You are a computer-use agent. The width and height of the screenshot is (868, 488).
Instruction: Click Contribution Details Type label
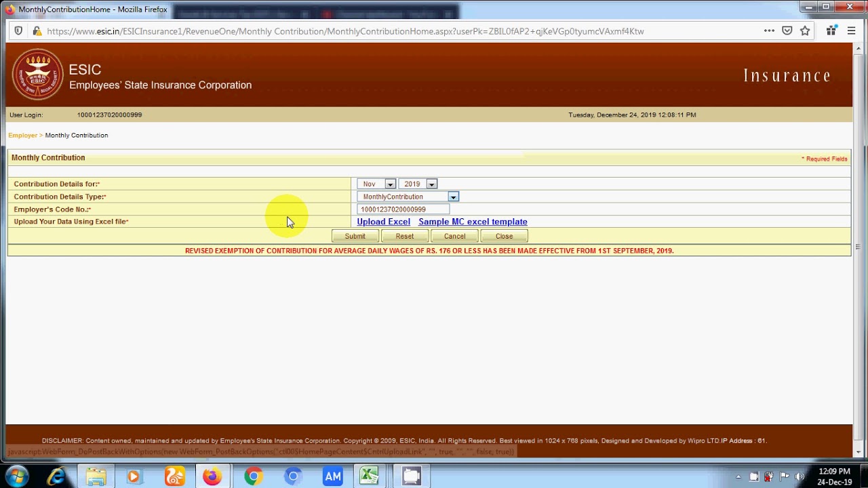click(x=60, y=197)
